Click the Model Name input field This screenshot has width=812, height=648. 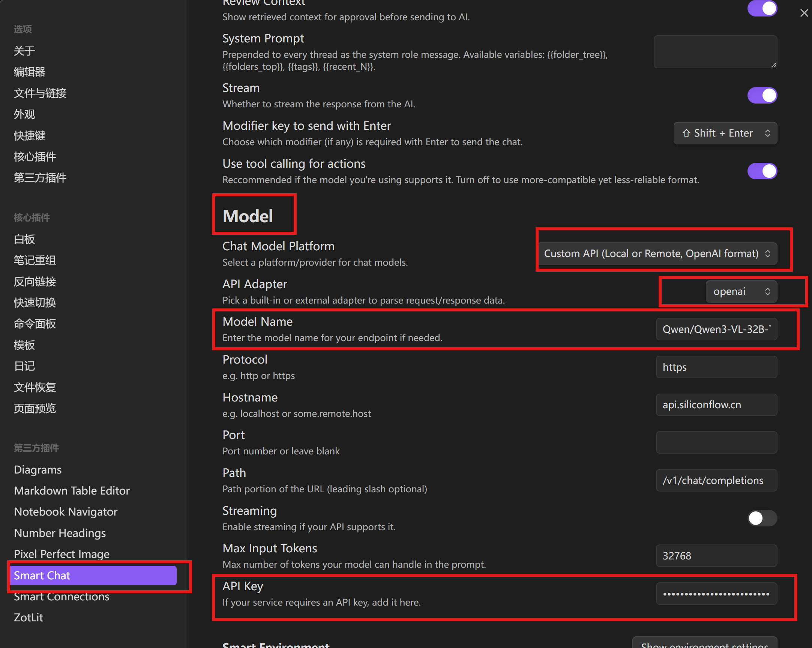click(x=716, y=329)
